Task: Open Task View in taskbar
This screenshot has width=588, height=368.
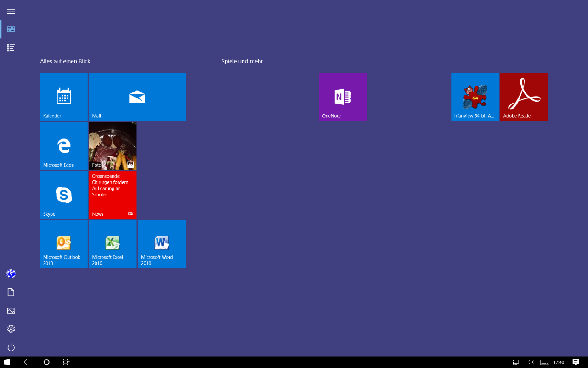Action: pos(66,362)
